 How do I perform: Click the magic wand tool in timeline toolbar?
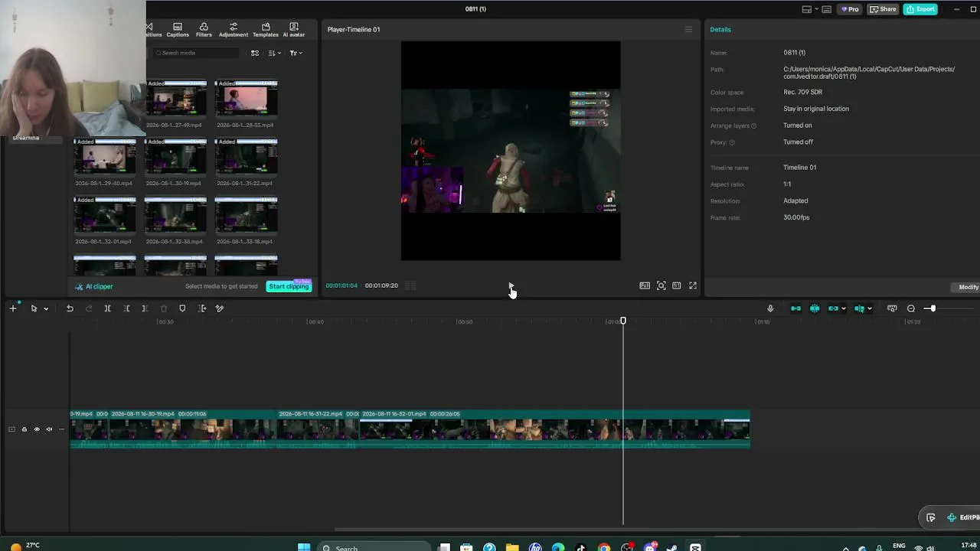(x=220, y=308)
